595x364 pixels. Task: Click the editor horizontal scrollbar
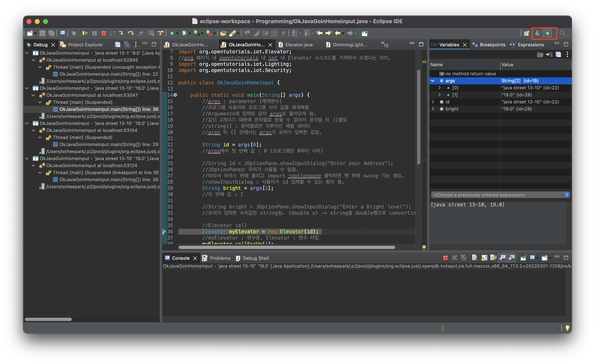coord(287,247)
